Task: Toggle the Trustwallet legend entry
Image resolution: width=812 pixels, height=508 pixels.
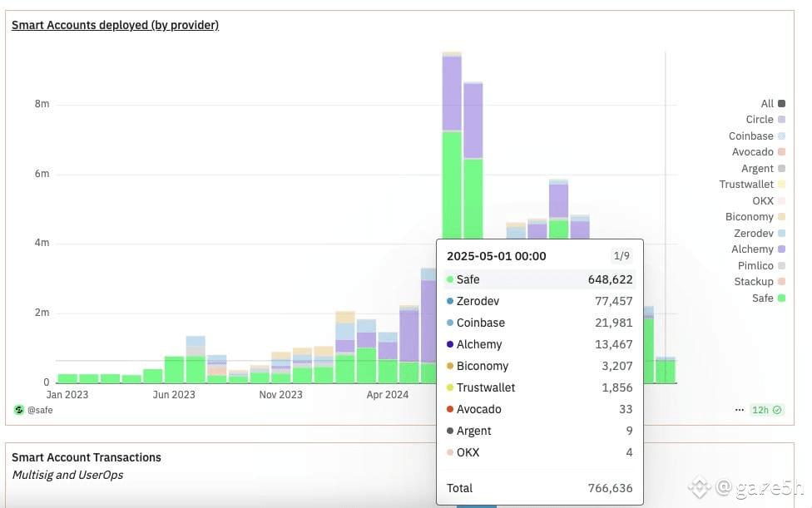Action: pyautogui.click(x=752, y=185)
